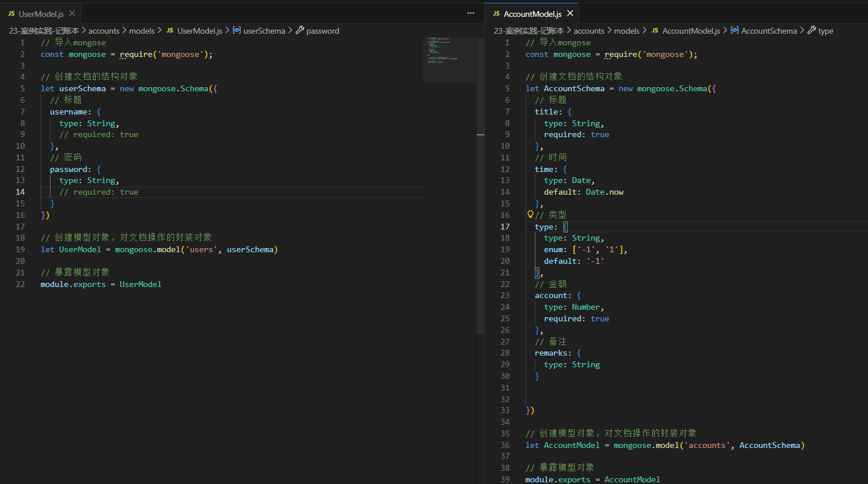Click userSchema symbol icon in left breadcrumb
Image resolution: width=868 pixels, height=484 pixels.
[x=237, y=30]
